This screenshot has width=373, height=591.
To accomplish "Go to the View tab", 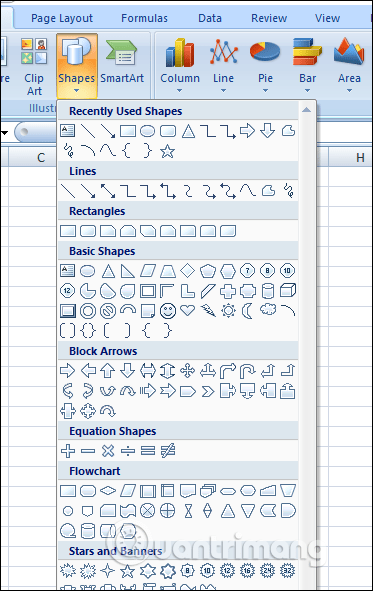I will pos(327,18).
